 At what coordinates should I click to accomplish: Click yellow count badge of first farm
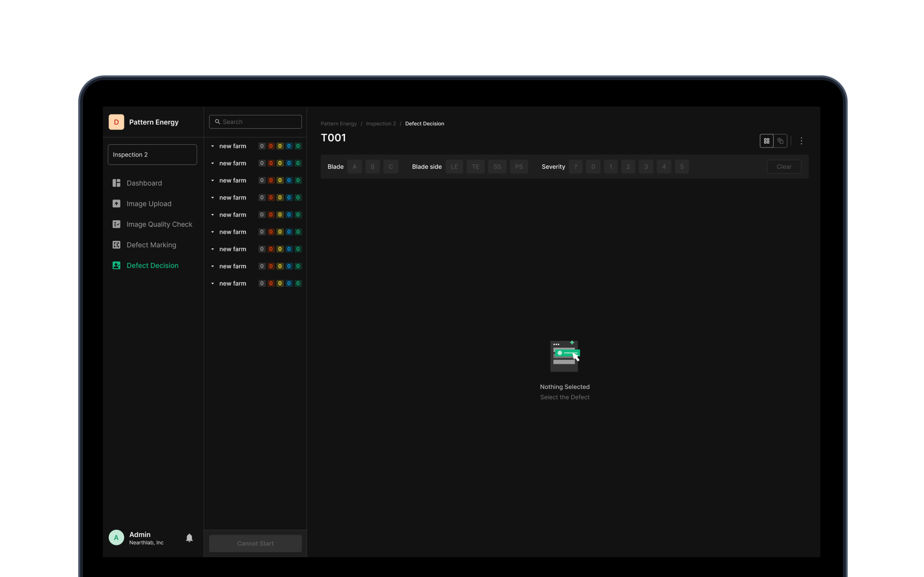280,146
